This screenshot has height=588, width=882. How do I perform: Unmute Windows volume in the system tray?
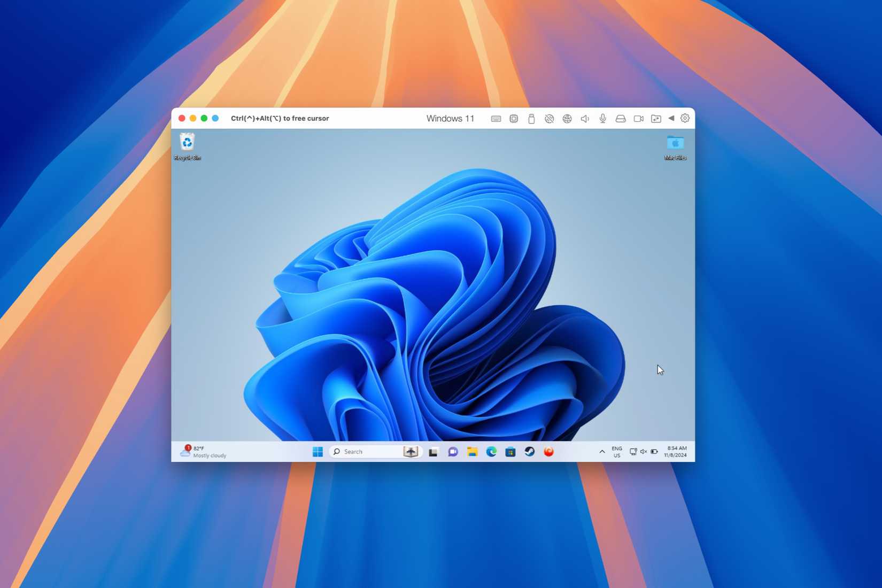(x=643, y=452)
